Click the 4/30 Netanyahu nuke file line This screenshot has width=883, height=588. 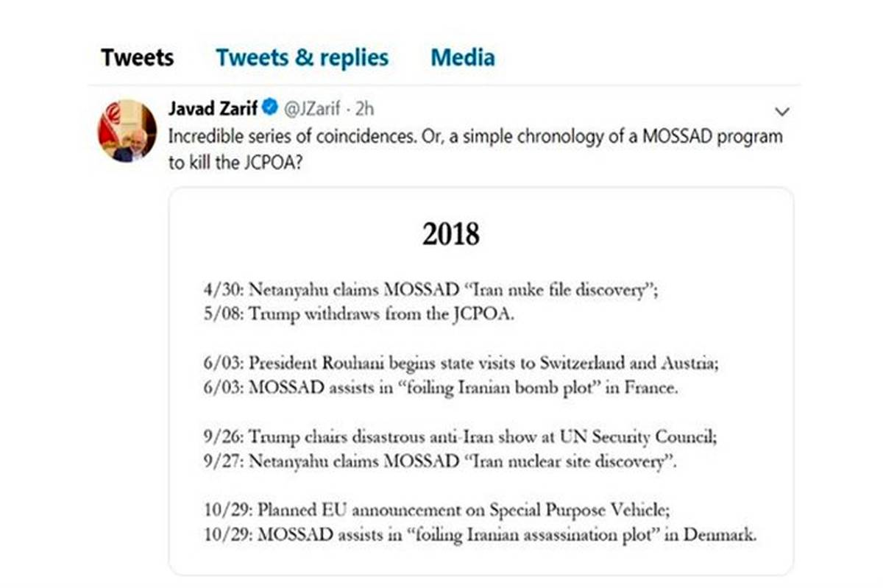coord(430,291)
